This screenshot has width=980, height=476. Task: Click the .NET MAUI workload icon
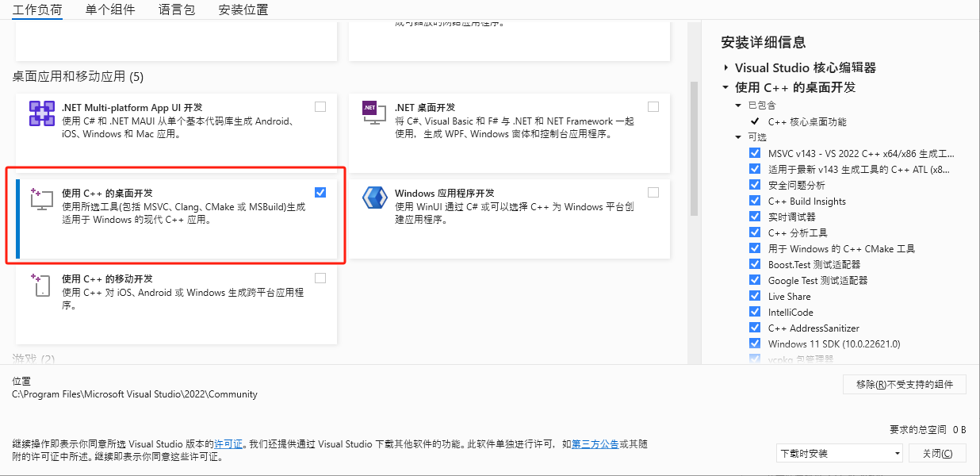42,113
